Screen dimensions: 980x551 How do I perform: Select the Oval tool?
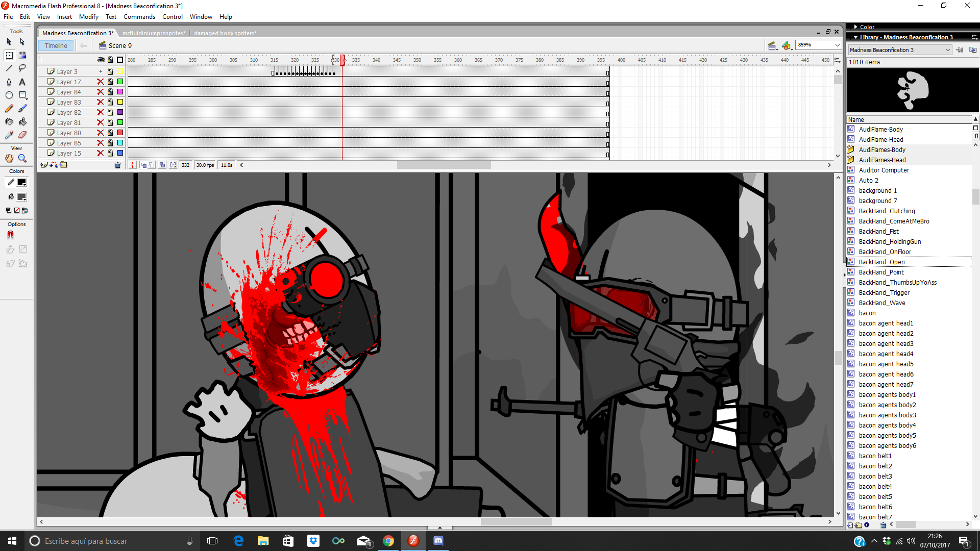9,95
